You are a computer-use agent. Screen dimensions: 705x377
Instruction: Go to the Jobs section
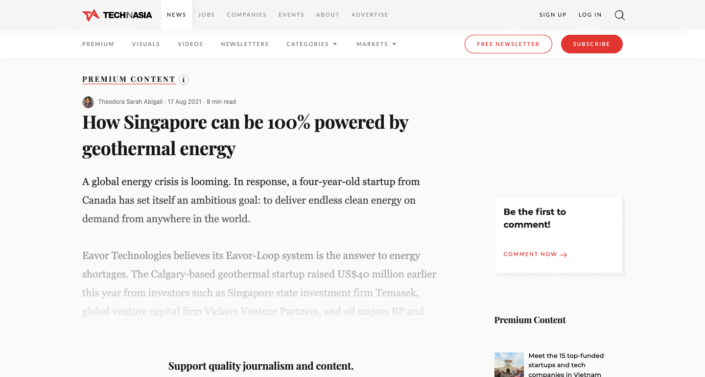click(x=206, y=15)
